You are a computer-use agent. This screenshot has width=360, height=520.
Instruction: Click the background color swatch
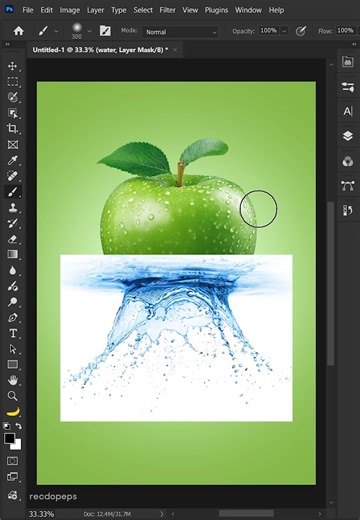18,446
